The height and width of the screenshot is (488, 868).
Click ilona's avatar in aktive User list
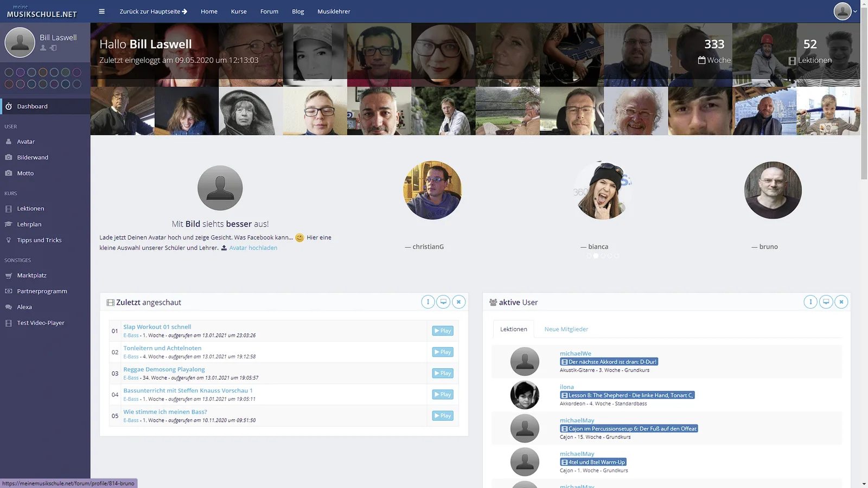click(525, 395)
